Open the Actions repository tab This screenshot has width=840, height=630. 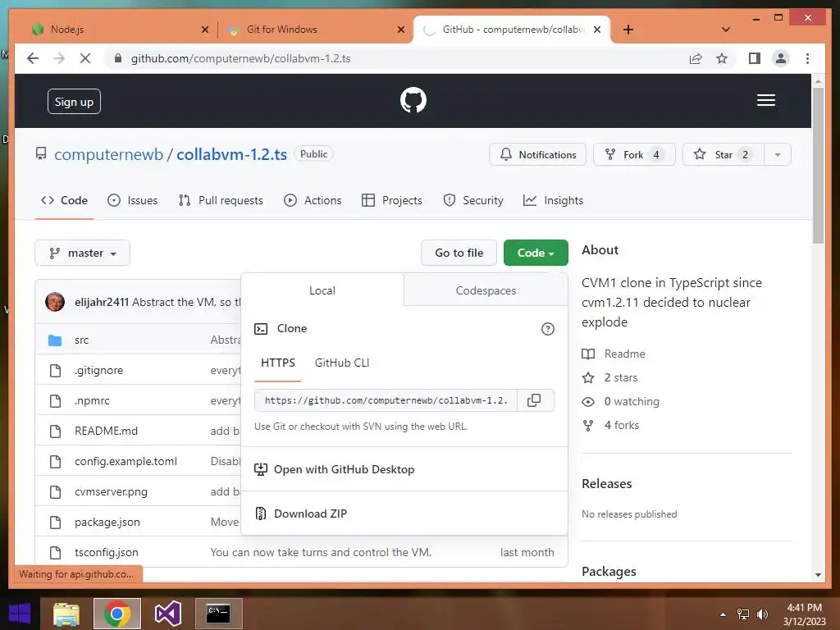(313, 200)
